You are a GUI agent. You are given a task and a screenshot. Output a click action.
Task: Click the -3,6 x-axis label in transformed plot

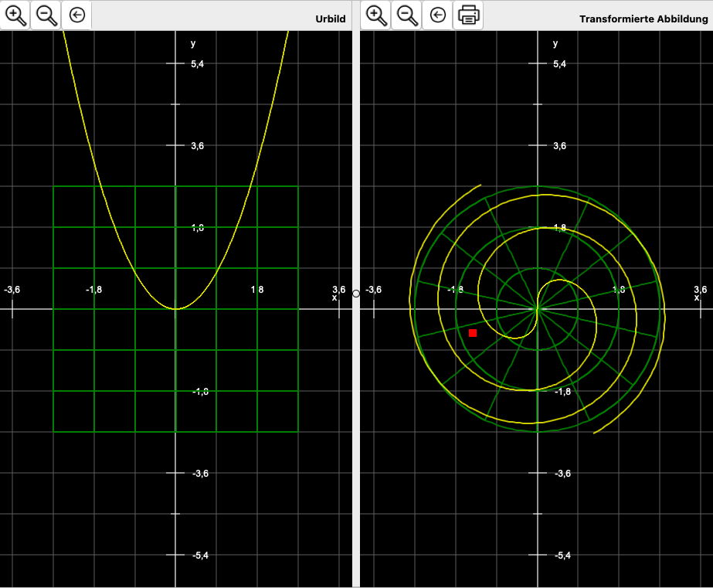[374, 290]
